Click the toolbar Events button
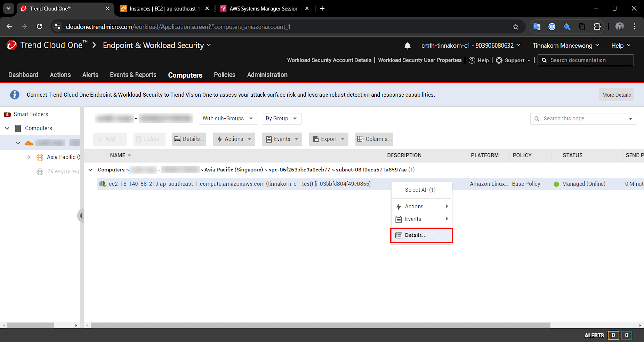Viewport: 644px width, 342px height. [x=282, y=139]
